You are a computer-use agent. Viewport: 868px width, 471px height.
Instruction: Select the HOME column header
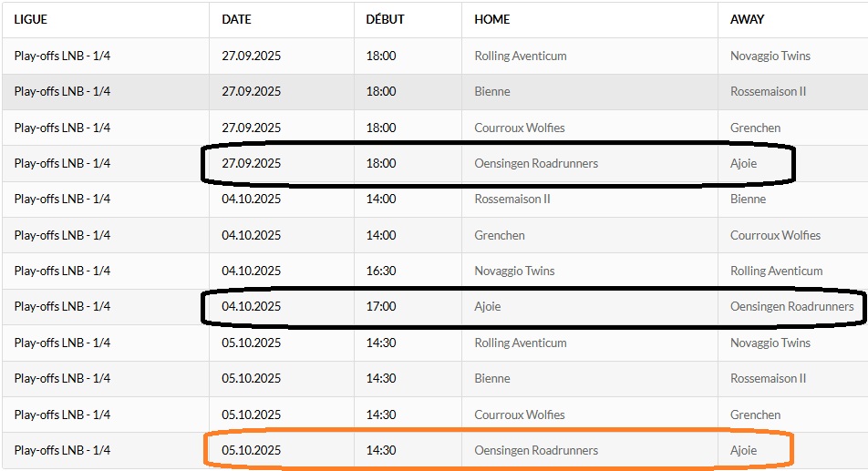pos(492,19)
